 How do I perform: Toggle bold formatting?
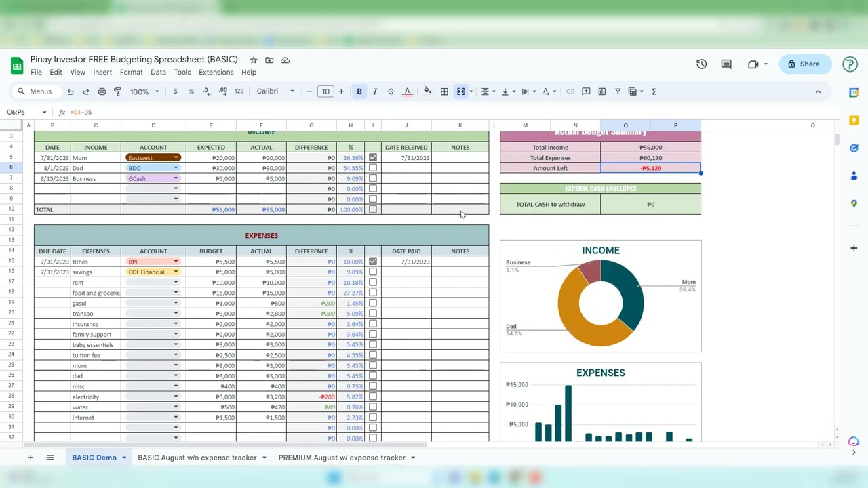(359, 91)
